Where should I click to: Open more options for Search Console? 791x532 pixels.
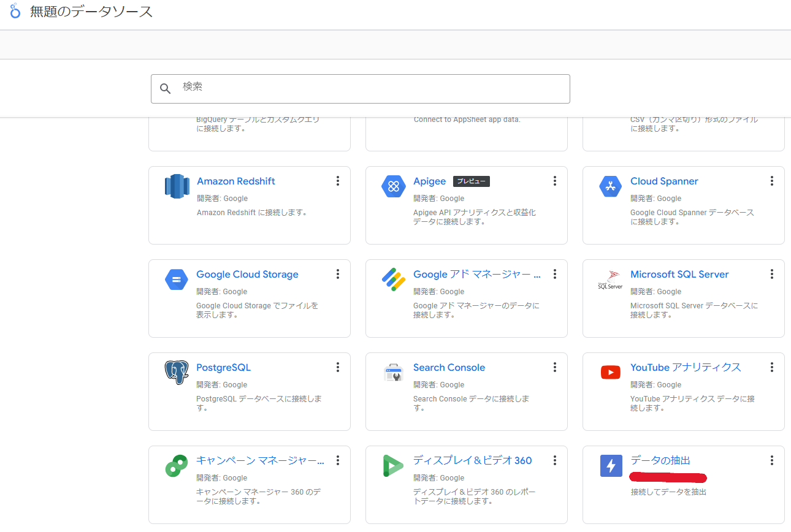tap(554, 367)
